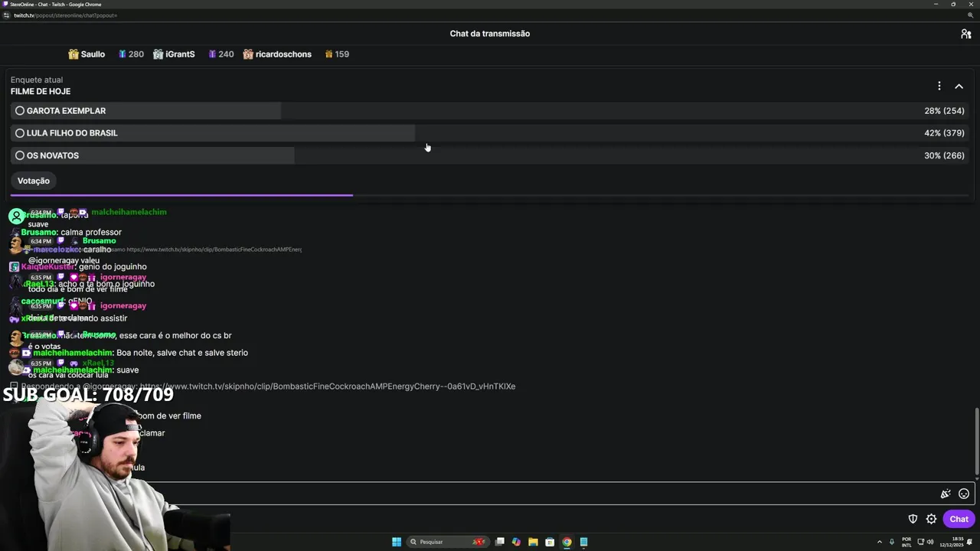Click the Chrome address bar URL
This screenshot has width=980, height=551.
(x=65, y=15)
